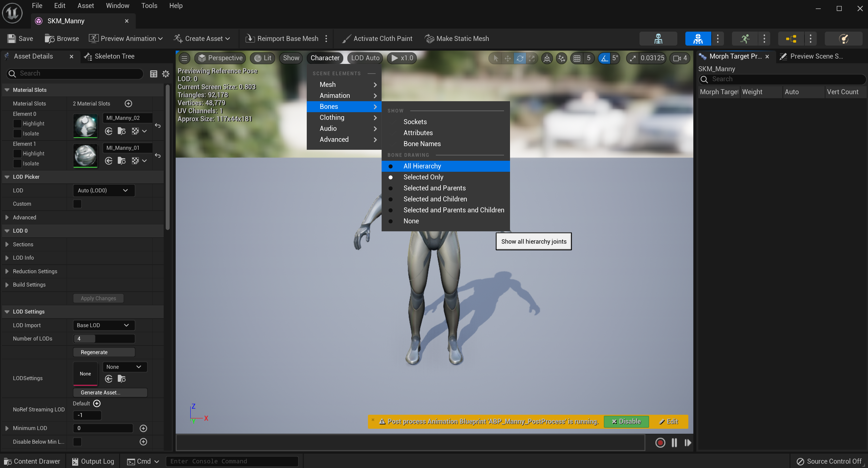Image resolution: width=868 pixels, height=468 pixels.
Task: Browse to MI_Manny_02 in Content Browser
Action: pos(122,131)
